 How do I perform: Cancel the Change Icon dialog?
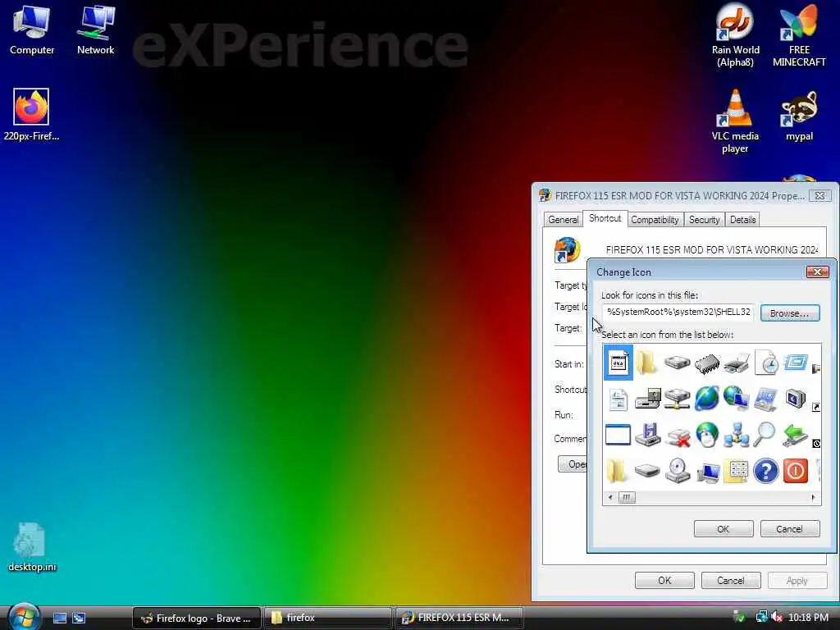(790, 529)
